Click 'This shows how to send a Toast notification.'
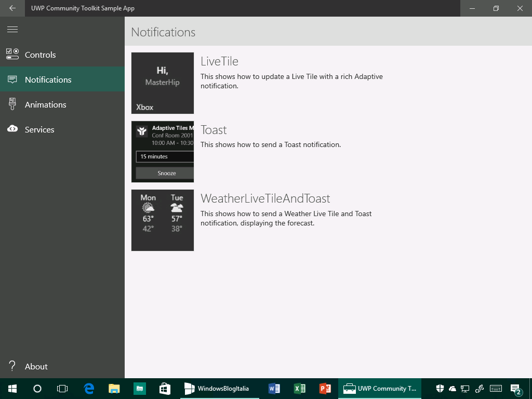The width and height of the screenshot is (532, 399). click(270, 144)
